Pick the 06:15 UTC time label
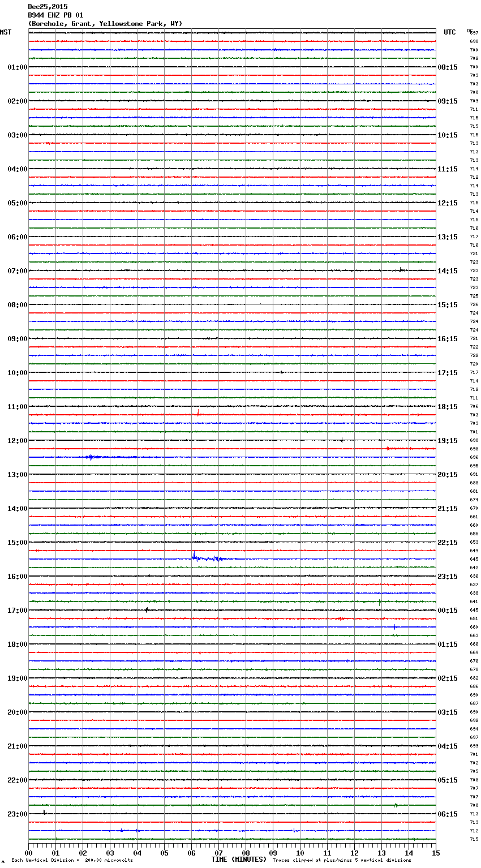This screenshot has width=481, height=868. [448, 814]
